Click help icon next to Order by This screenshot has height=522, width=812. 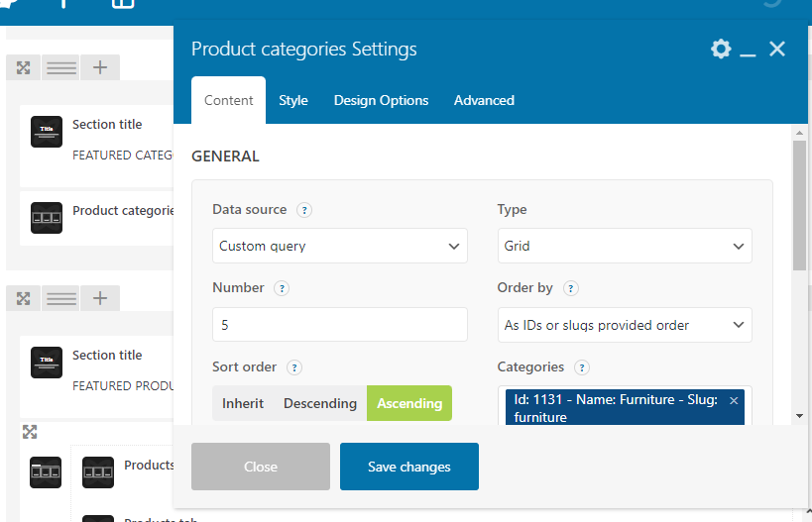[x=571, y=288]
